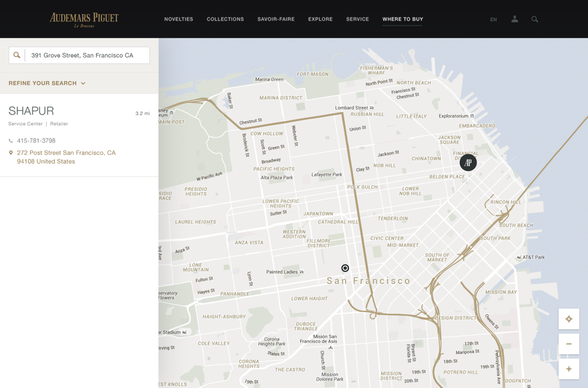This screenshot has width=588, height=388.
Task: Open the EN language selector
Action: tap(493, 20)
